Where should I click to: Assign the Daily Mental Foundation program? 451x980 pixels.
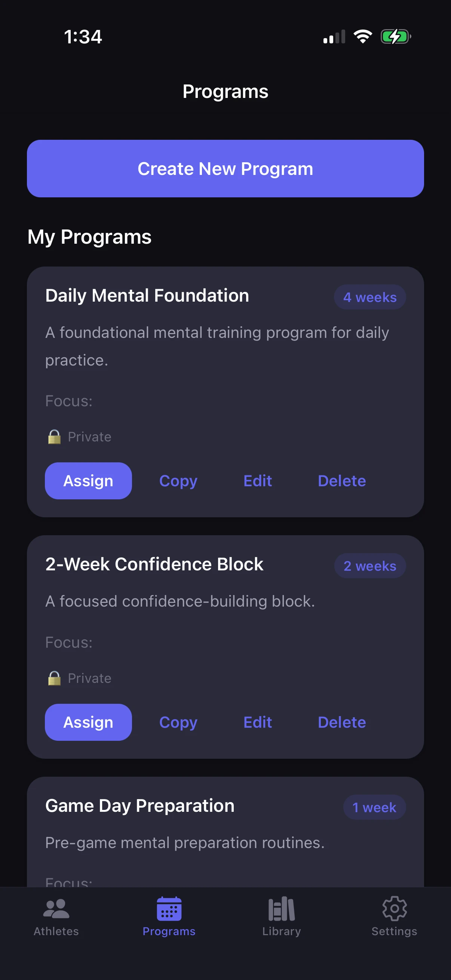(x=88, y=481)
